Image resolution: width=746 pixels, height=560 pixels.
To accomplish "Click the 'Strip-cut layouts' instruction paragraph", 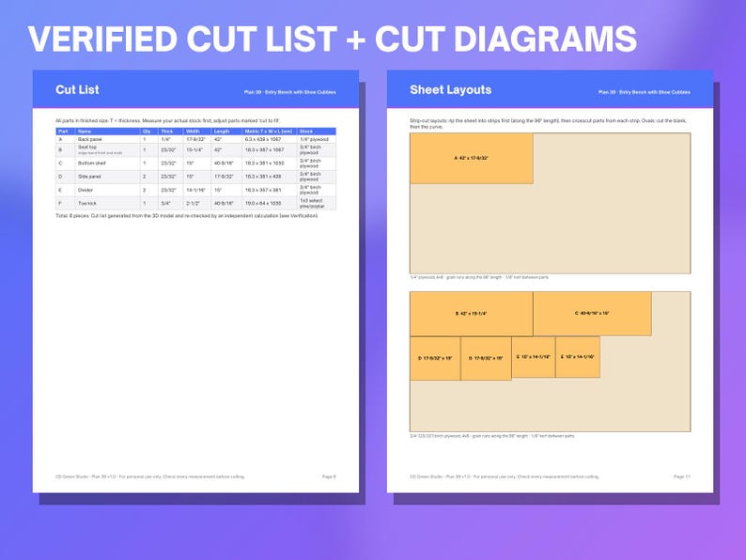I will (x=548, y=124).
